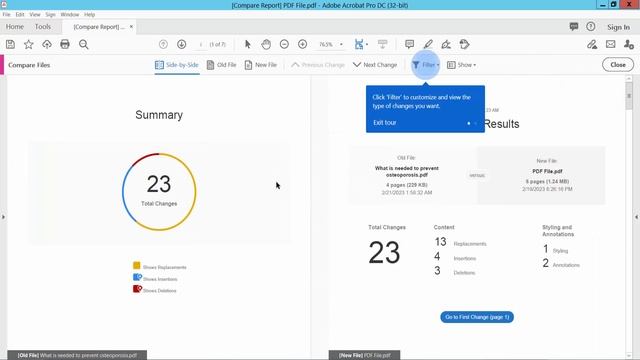Switch to Side-by-Side view
This screenshot has width=640, height=360.
(x=177, y=65)
